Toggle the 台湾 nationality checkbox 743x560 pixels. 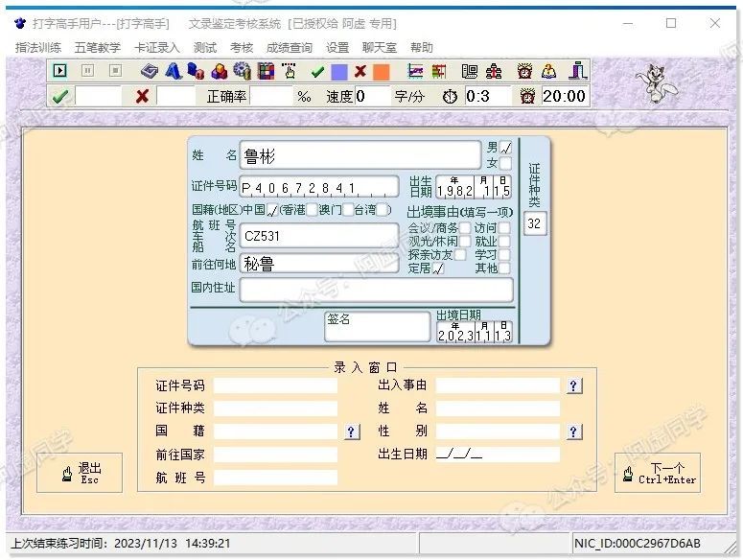[383, 210]
